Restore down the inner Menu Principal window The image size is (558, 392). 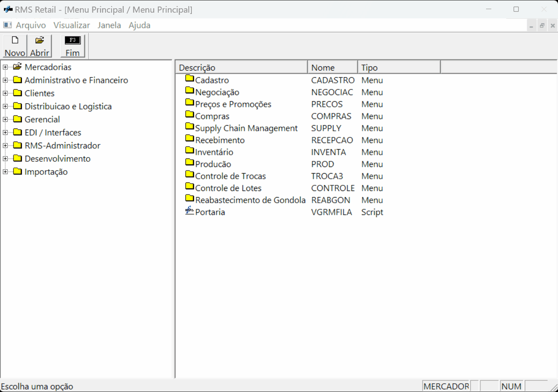[542, 26]
